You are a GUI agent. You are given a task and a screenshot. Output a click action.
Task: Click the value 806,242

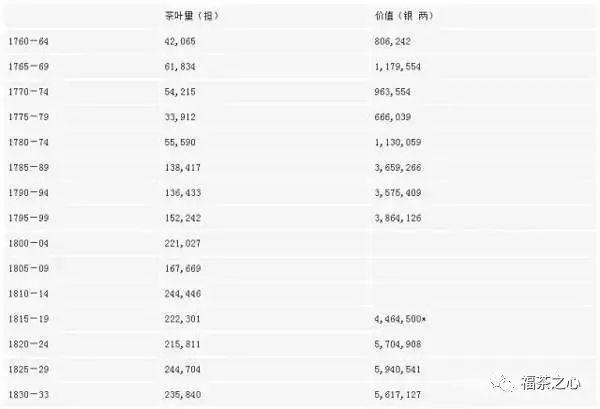click(393, 41)
